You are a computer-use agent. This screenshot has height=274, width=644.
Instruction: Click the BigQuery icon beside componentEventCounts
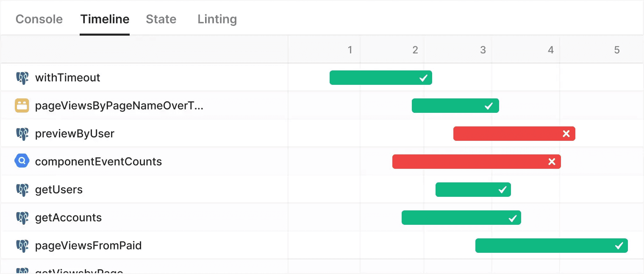22,161
